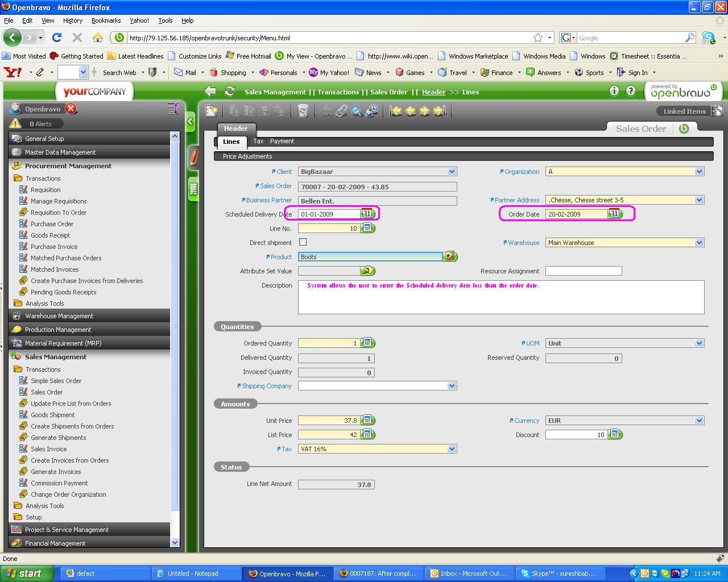
Task: Open the Currency dropdown showing EUR
Action: [699, 421]
